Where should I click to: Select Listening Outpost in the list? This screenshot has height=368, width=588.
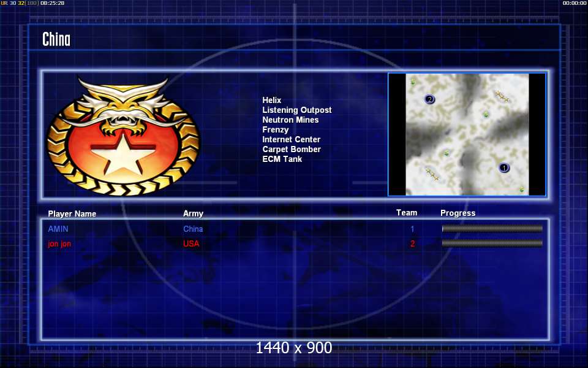pyautogui.click(x=297, y=110)
